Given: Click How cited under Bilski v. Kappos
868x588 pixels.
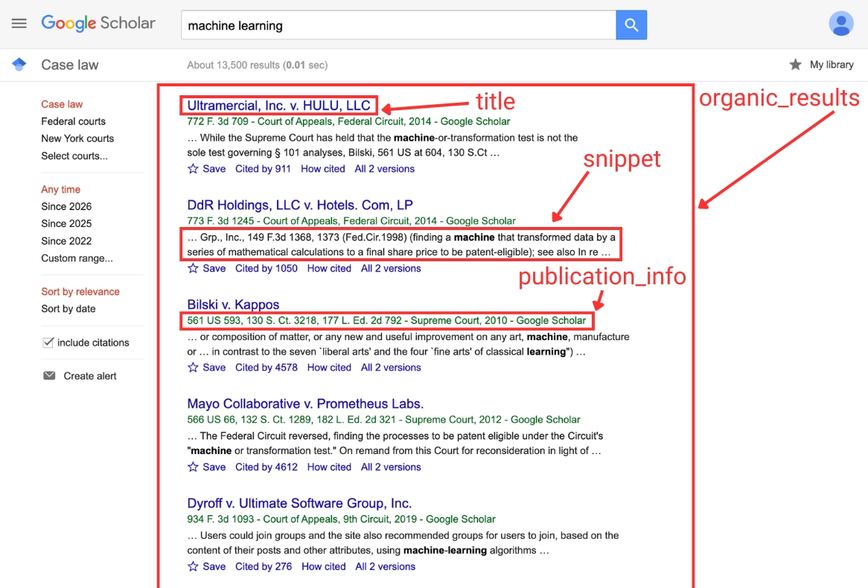Looking at the screenshot, I should (x=329, y=368).
